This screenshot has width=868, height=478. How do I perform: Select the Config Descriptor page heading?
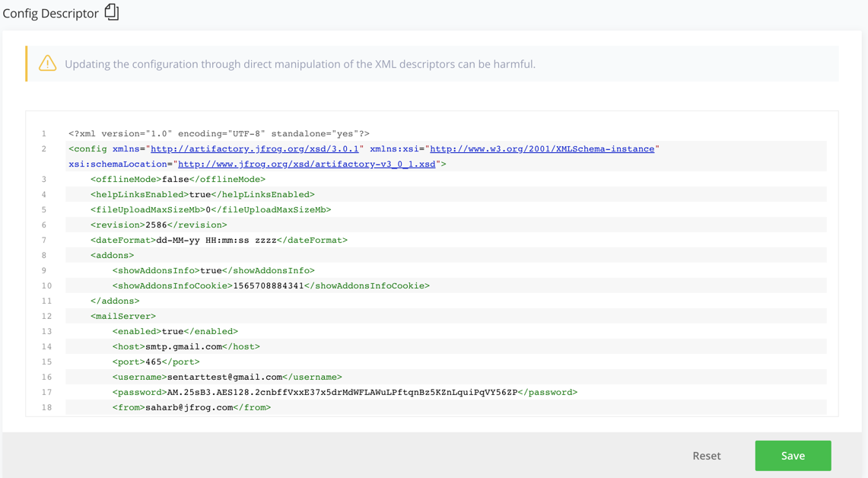(x=49, y=12)
